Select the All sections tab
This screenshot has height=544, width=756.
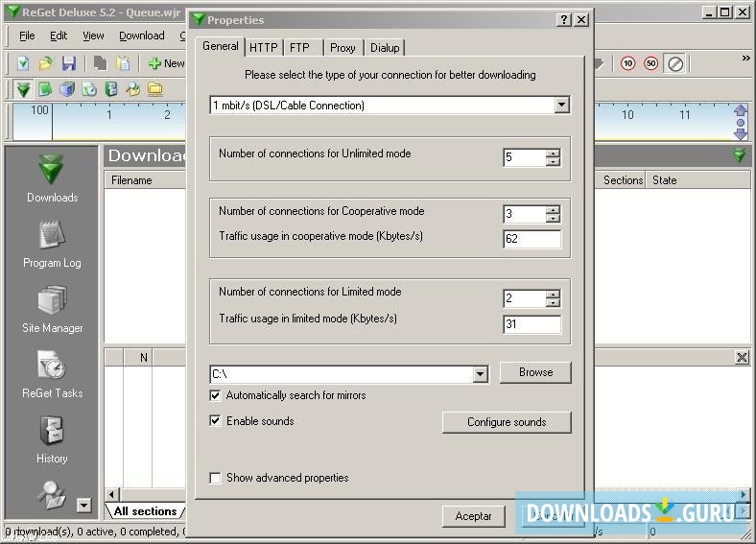point(145,511)
